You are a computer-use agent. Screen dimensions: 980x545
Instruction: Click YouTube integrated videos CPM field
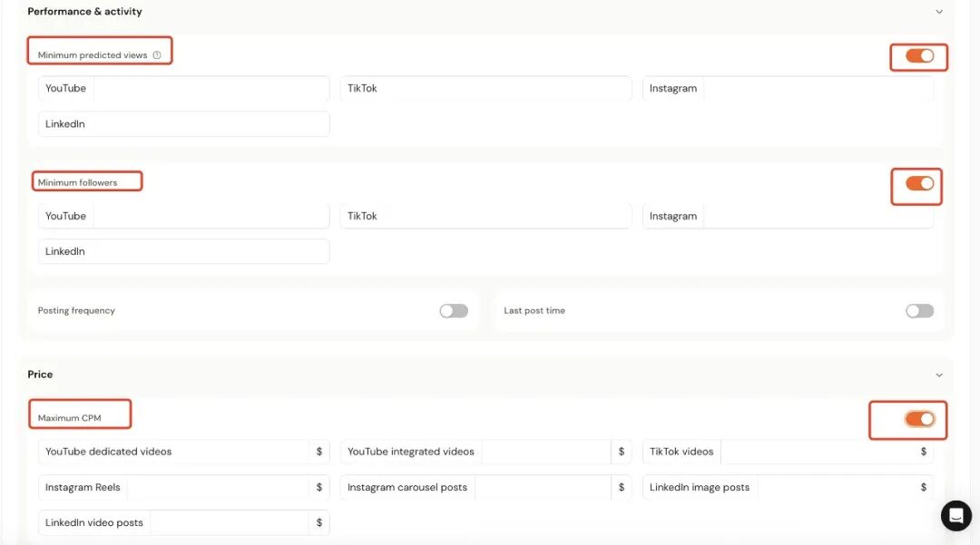tap(544, 452)
